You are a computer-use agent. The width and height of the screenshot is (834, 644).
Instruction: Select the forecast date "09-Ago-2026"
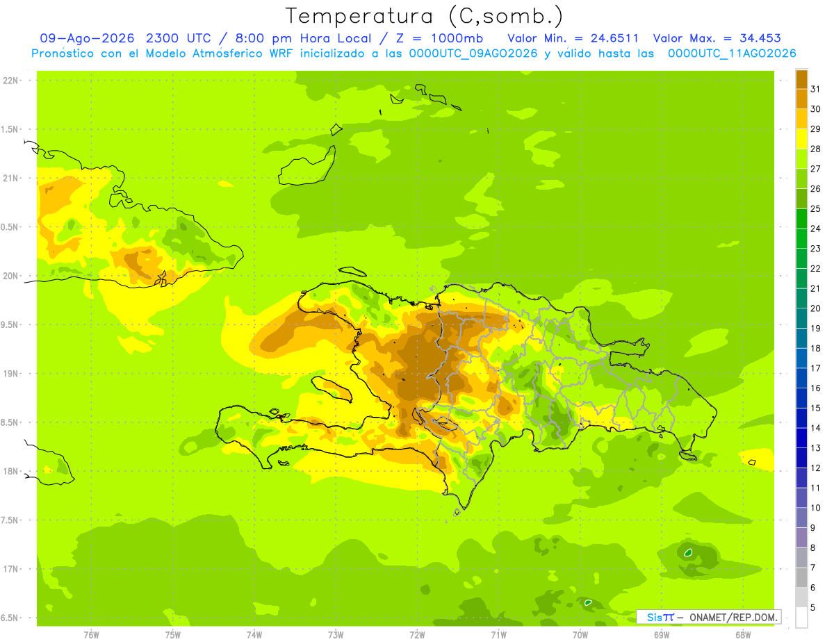[88, 38]
